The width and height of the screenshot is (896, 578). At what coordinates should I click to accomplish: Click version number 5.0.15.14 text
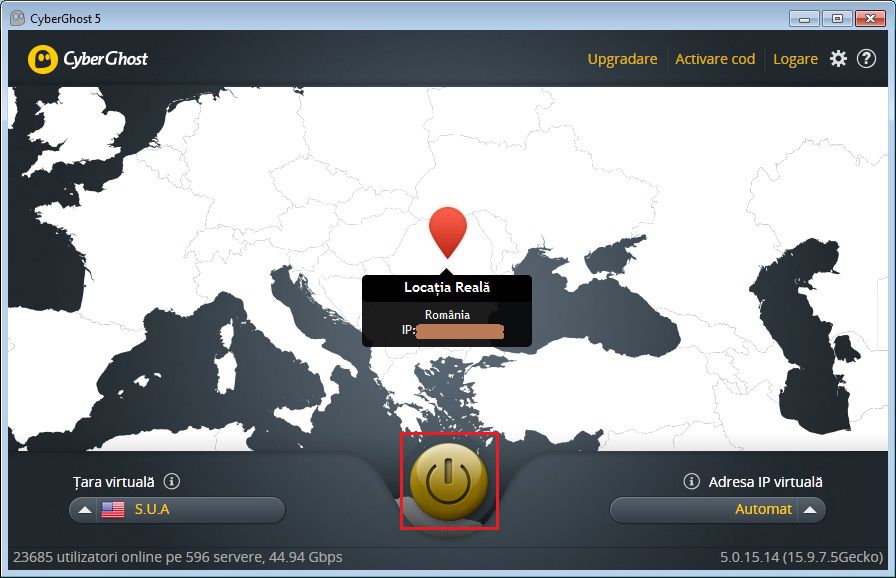coord(801,557)
